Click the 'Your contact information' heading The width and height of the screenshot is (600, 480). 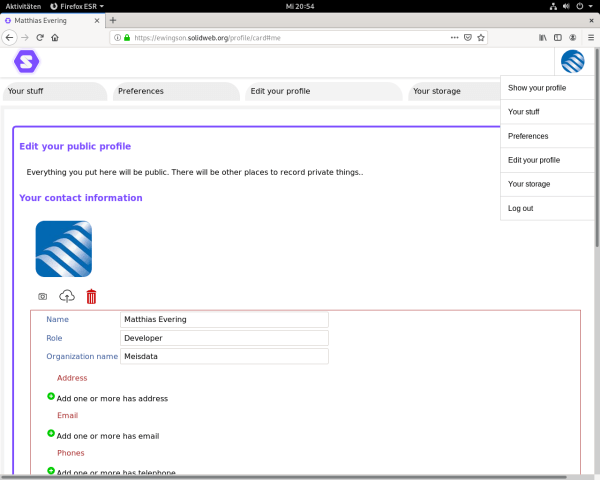coord(81,198)
